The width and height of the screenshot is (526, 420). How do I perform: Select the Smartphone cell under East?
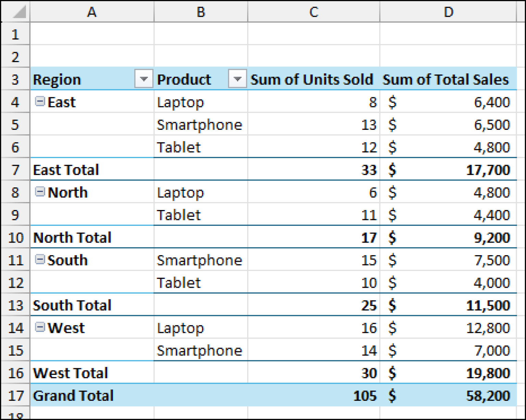point(200,124)
